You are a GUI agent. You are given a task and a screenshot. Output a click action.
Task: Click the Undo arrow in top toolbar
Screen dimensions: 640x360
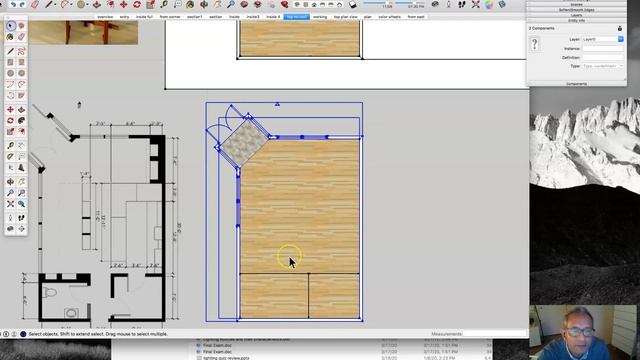click(13, 4)
